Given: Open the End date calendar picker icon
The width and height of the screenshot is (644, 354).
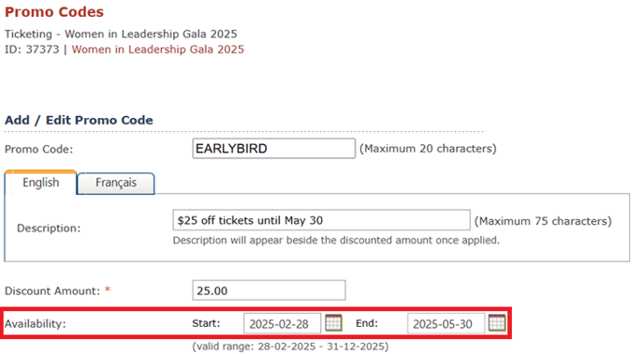Looking at the screenshot, I should click(x=497, y=323).
